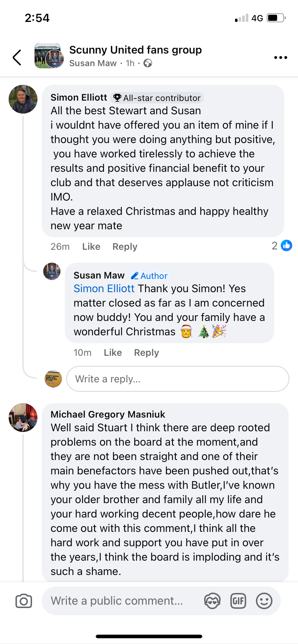Focus the 'Write a reply...' field
Viewport: 298px width, 644px height.
click(x=178, y=379)
